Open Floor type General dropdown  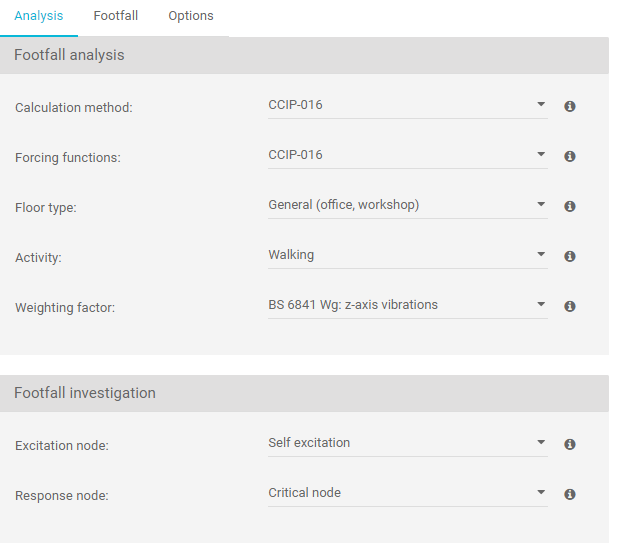tap(407, 205)
